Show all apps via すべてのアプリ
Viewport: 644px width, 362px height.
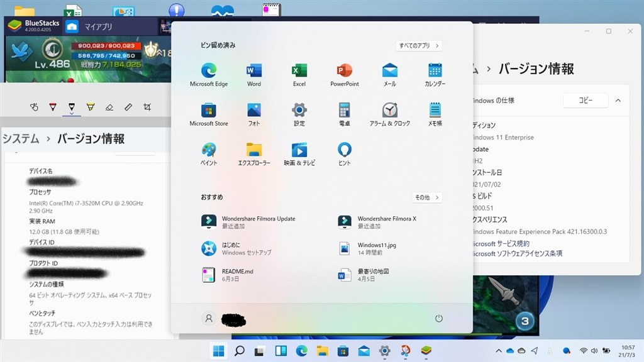[419, 45]
